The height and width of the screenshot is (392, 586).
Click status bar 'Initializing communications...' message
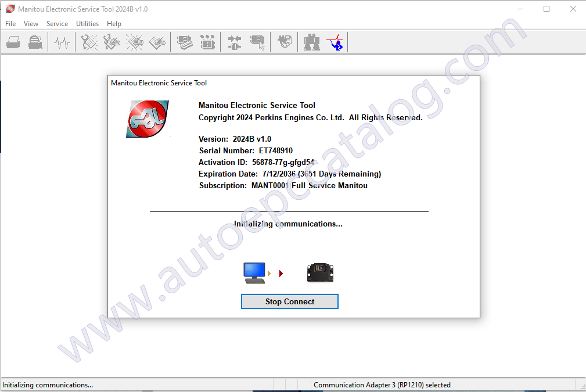(x=48, y=385)
